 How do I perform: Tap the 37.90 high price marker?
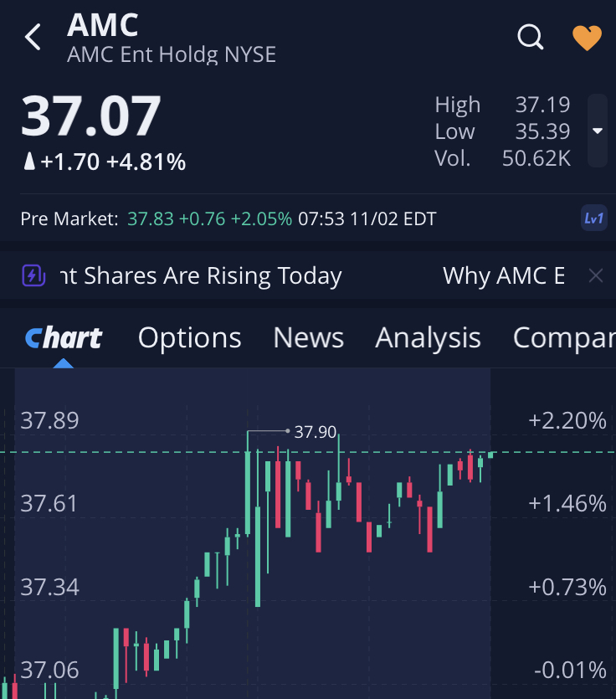coord(315,432)
